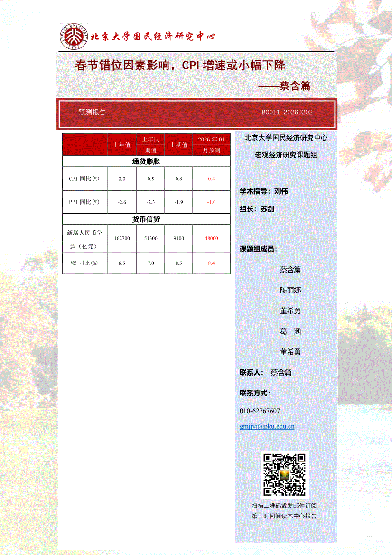Image resolution: width=392 pixels, height=555 pixels.
Task: Click the 学术指导：刘伟 line
Action: (x=264, y=191)
